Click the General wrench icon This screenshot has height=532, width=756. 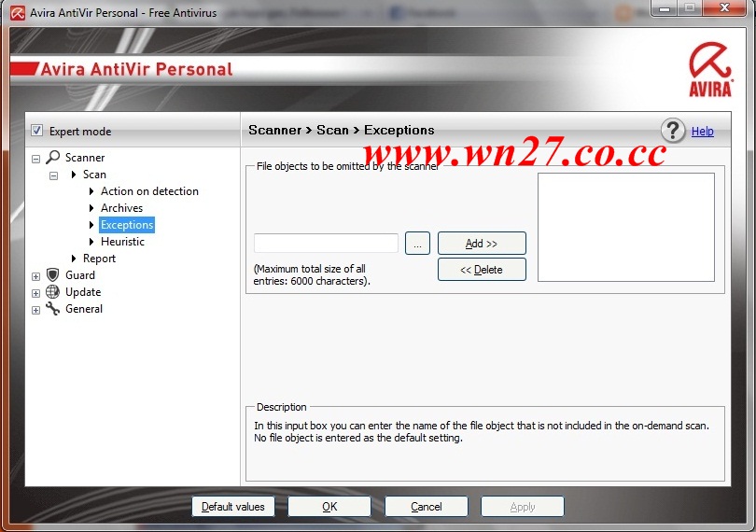click(x=52, y=309)
